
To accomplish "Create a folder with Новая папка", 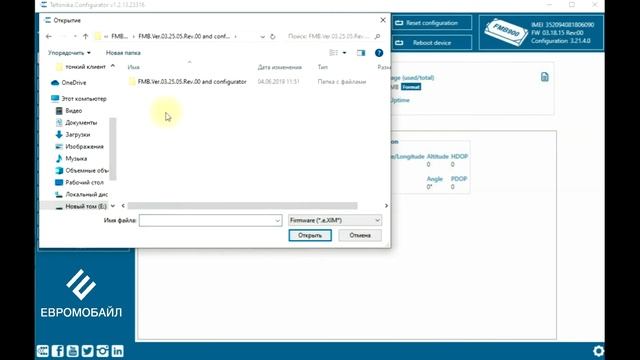I will 123,53.
